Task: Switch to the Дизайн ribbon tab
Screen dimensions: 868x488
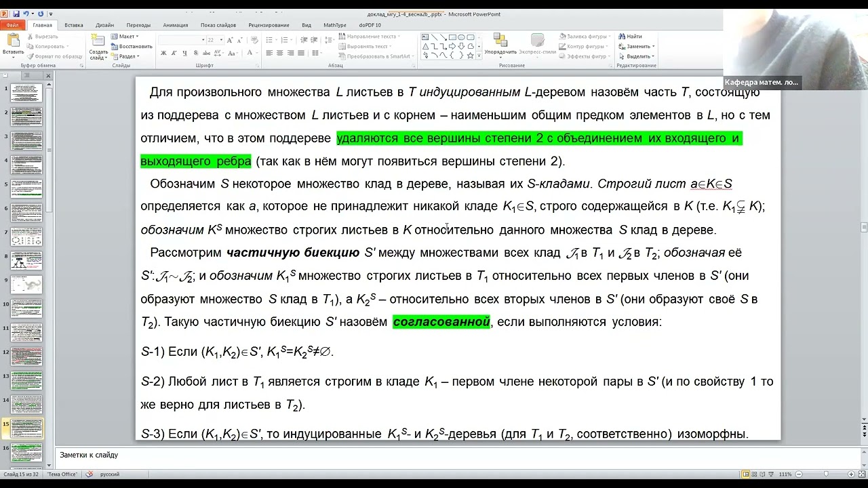Action: click(x=104, y=25)
